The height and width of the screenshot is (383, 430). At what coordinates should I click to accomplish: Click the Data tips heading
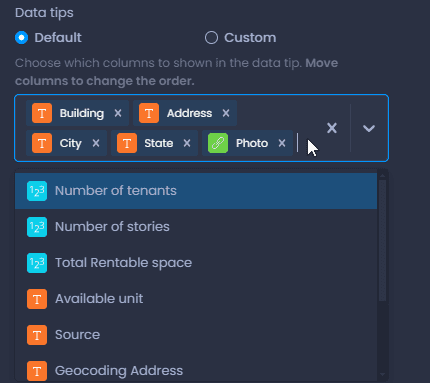click(x=44, y=13)
